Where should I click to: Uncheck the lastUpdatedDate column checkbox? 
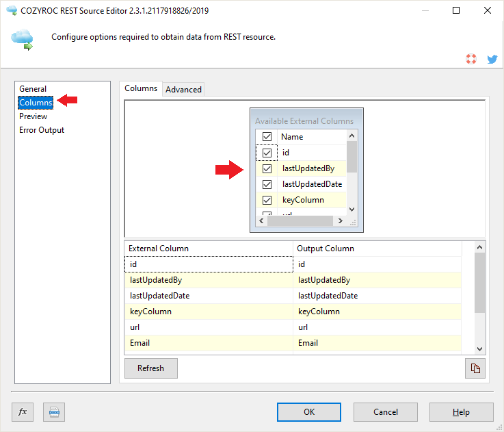[267, 184]
